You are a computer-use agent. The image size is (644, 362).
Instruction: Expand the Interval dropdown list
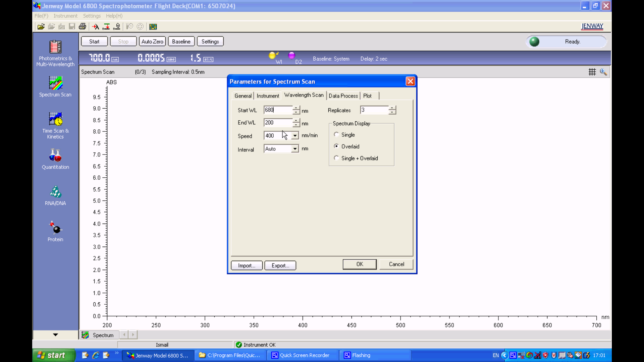(x=294, y=149)
